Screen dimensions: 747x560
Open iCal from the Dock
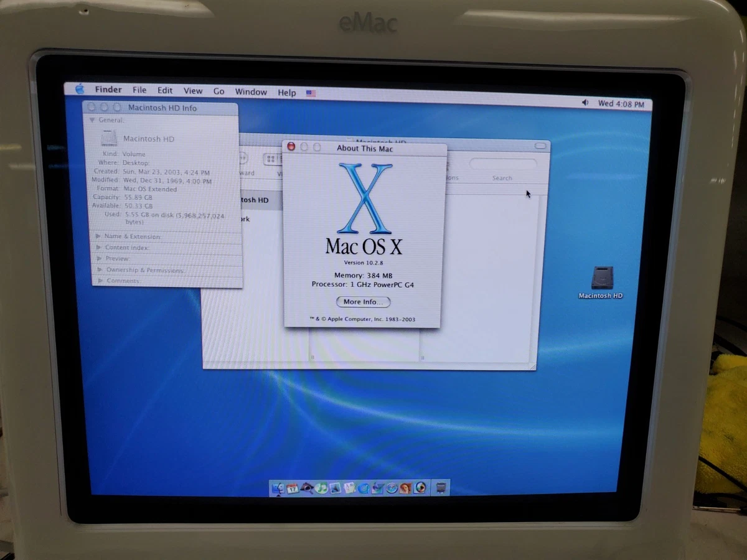[292, 488]
